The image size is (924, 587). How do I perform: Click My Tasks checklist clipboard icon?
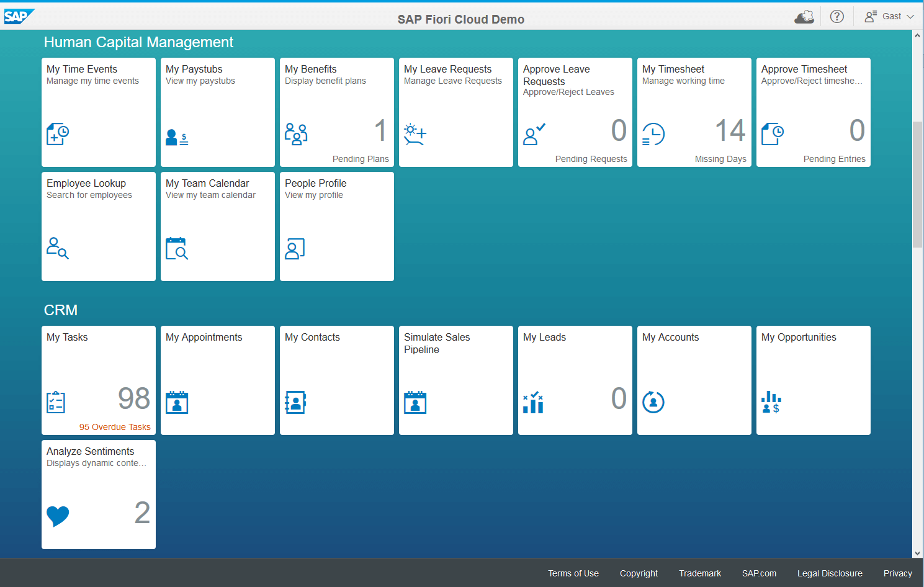pos(56,402)
